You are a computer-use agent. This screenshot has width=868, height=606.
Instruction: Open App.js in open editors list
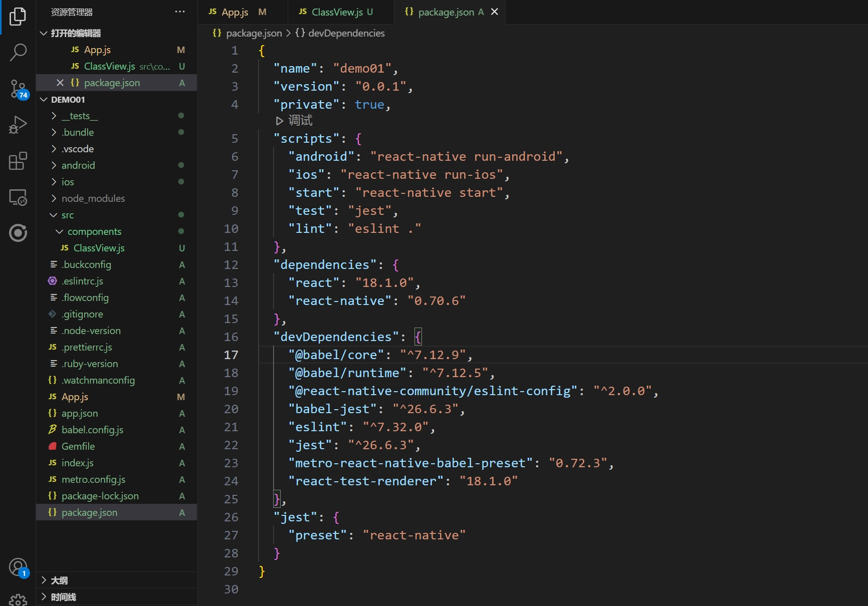(116, 50)
